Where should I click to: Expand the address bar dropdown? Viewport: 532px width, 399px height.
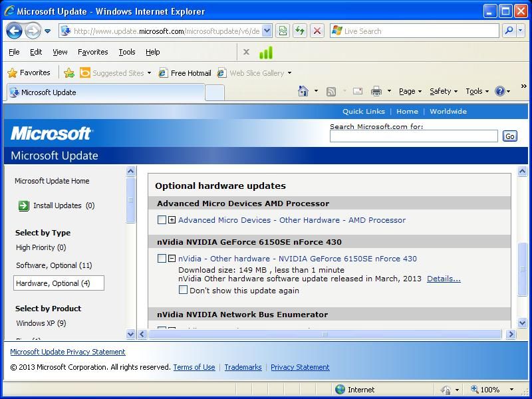tap(267, 31)
